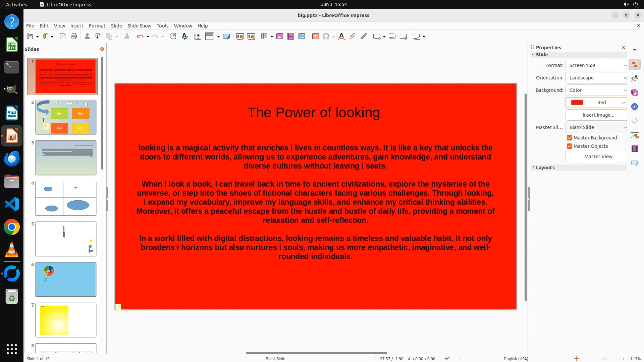Uncheck Master Objects checkbox
This screenshot has width=644, height=362.
[x=570, y=146]
